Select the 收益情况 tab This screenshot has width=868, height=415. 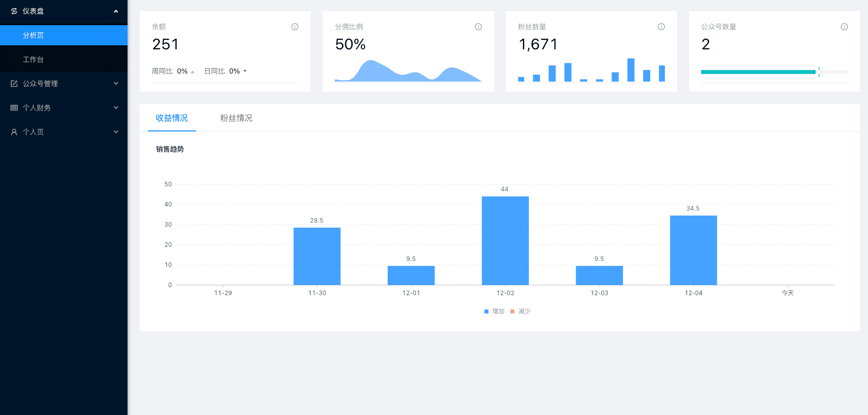pos(171,118)
